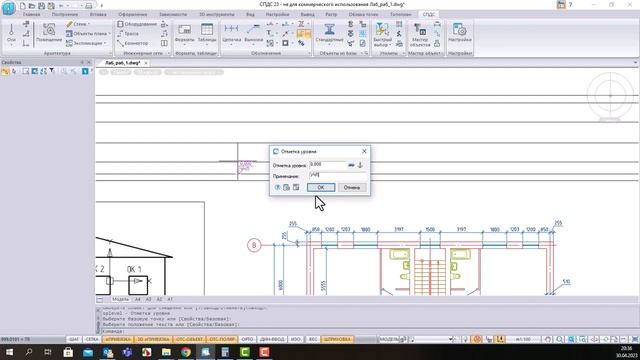The image size is (640, 360).
Task: Click the МОДЕЛЬ button in status bar
Action: coord(389,339)
